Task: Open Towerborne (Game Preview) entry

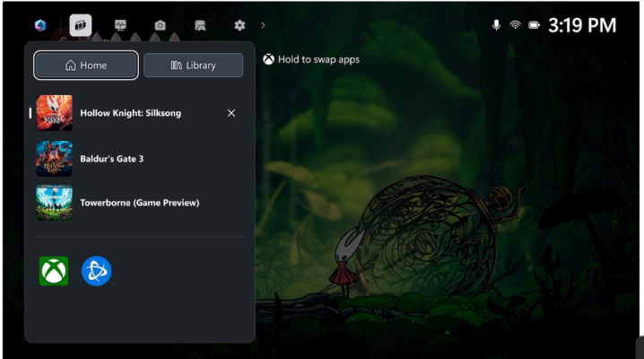Action: 140,203
